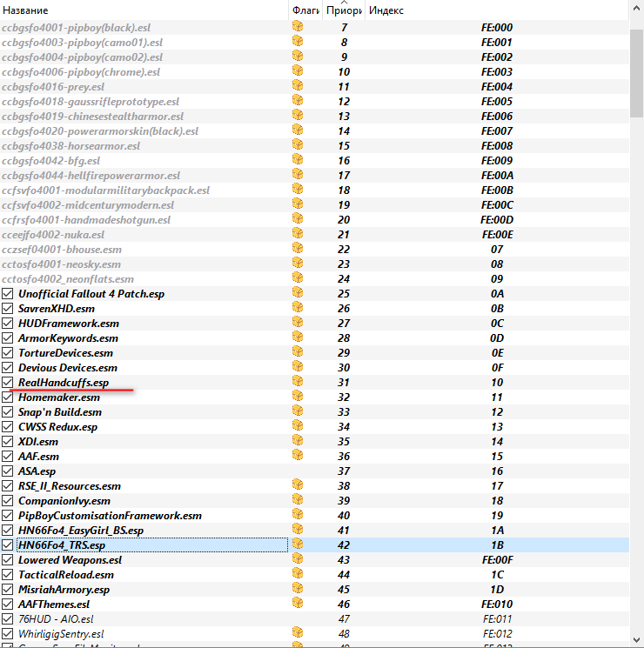
Task: Click flag icon of ArmorKeywords.esm
Action: pos(298,337)
